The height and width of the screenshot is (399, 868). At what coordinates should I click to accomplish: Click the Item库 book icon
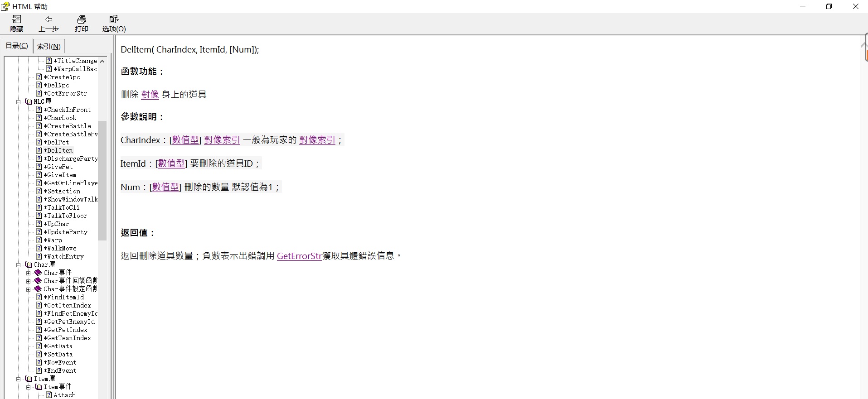(x=29, y=379)
